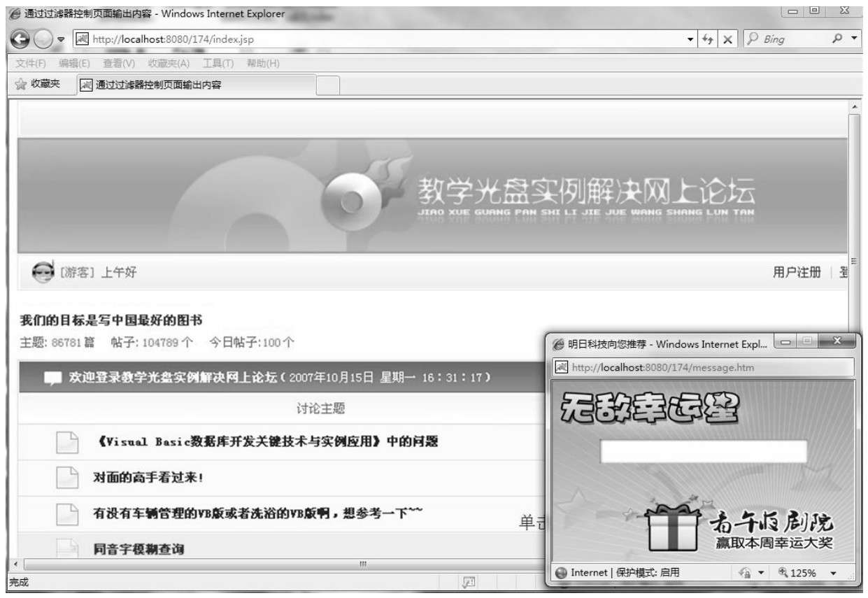Screen dimensions: 868x598
Task: Click the document icon beside 有没有车辆管理 topic
Action: [x=67, y=515]
